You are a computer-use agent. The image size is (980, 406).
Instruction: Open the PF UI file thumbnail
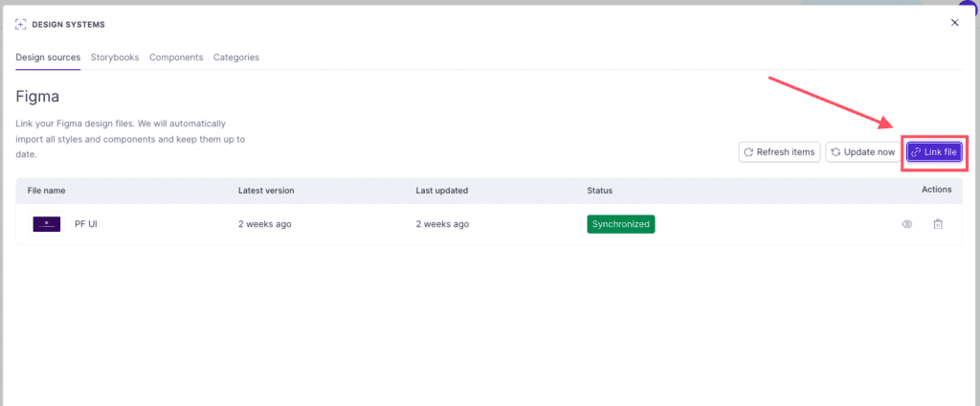tap(47, 224)
